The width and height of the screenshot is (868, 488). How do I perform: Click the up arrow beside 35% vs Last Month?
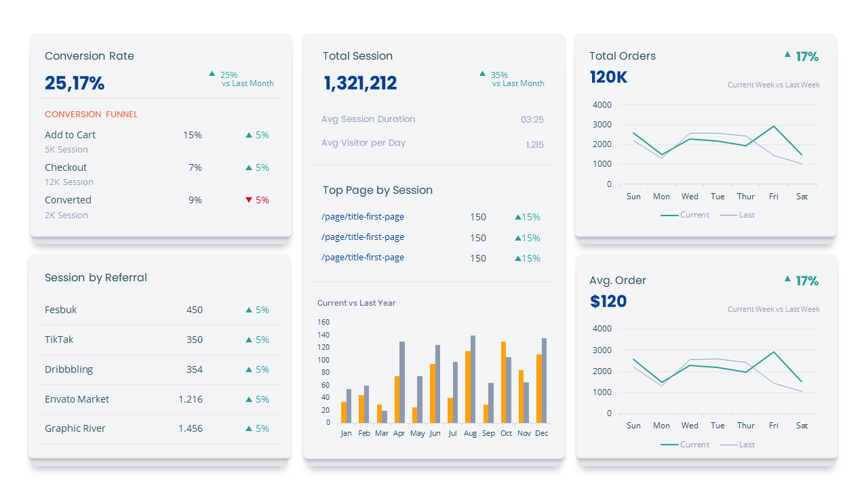coord(483,73)
